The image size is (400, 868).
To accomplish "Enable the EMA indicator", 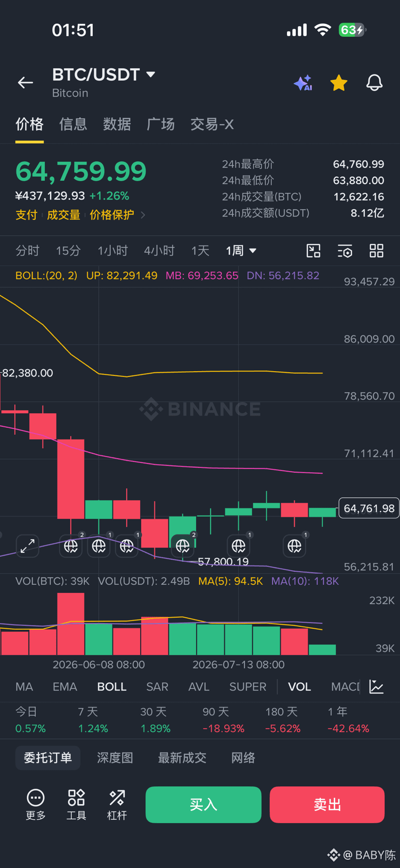I will (65, 687).
